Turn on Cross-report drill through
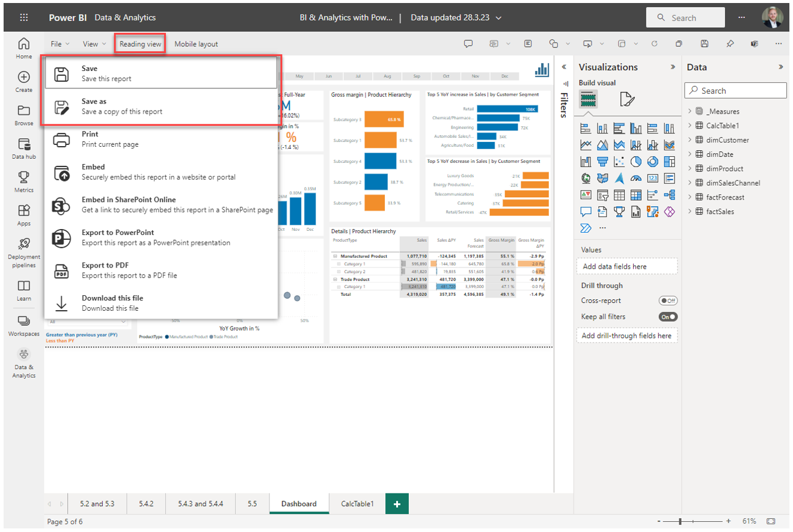 point(668,301)
